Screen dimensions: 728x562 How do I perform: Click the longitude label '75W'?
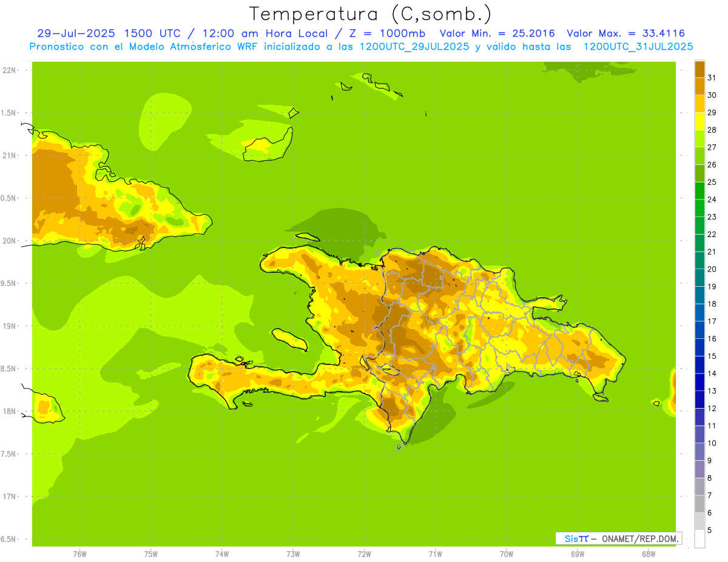(x=151, y=554)
